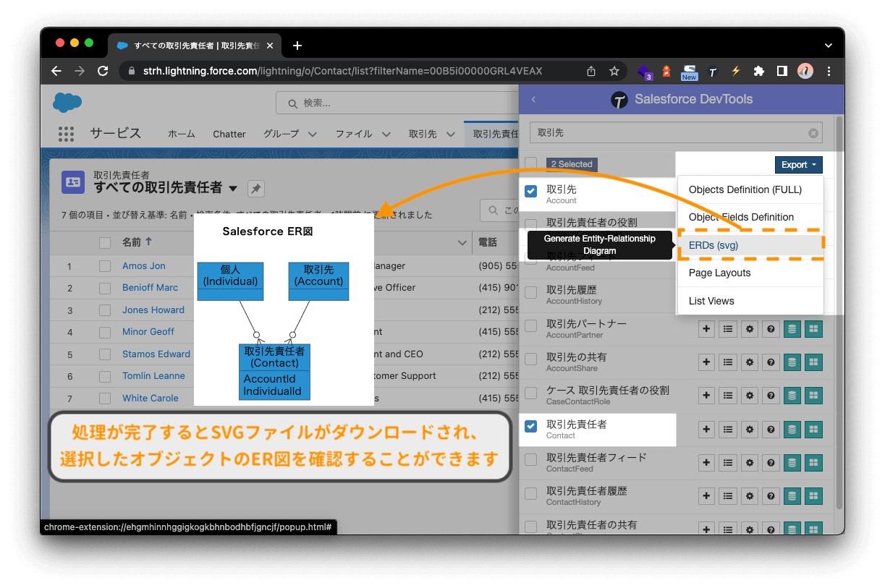Viewport: 885px width, 588px height.
Task: Click the teal database icon on ContactHistory row
Action: (x=792, y=496)
